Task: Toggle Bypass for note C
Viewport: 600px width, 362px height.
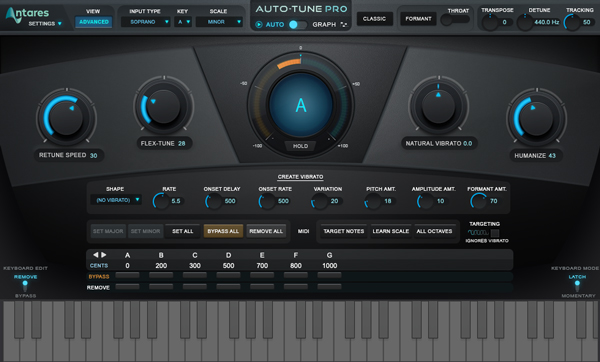Action: tap(195, 275)
